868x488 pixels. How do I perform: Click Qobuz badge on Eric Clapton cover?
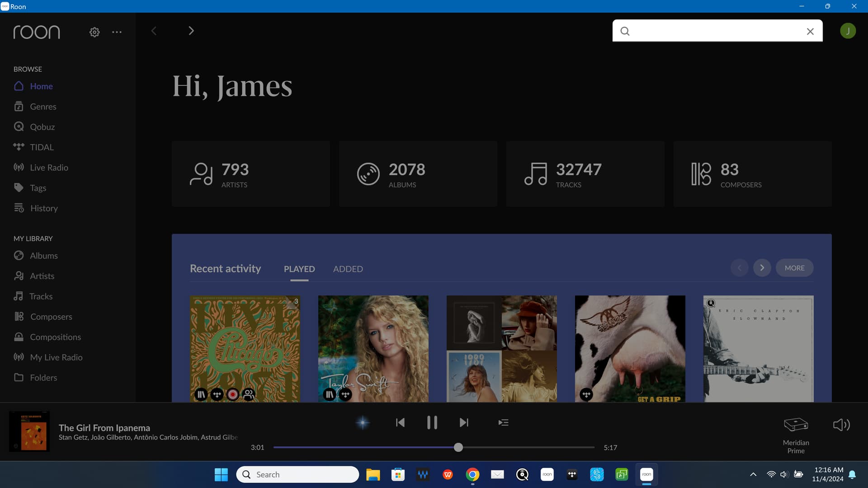(x=711, y=303)
